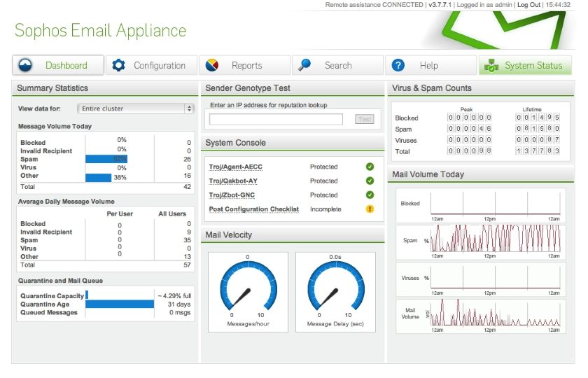Screen dimensions: 588x378
Task: Click the Help question mark icon
Action: coord(398,65)
